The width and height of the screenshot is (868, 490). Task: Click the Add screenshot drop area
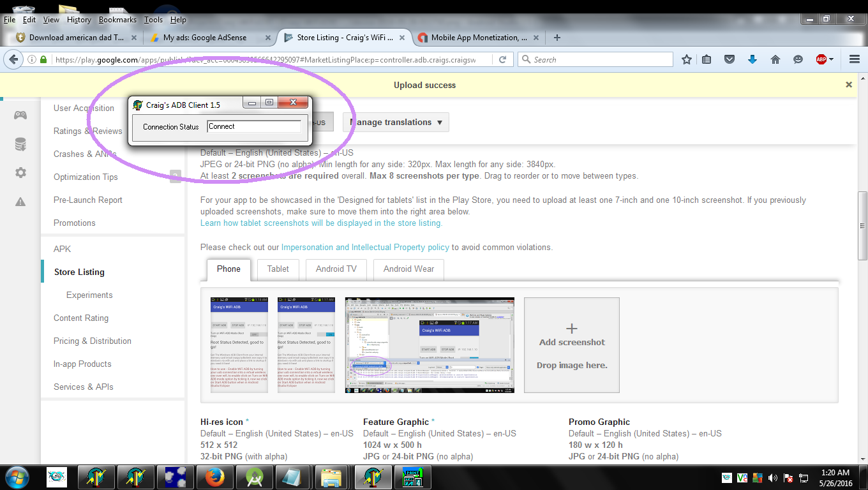pyautogui.click(x=572, y=345)
